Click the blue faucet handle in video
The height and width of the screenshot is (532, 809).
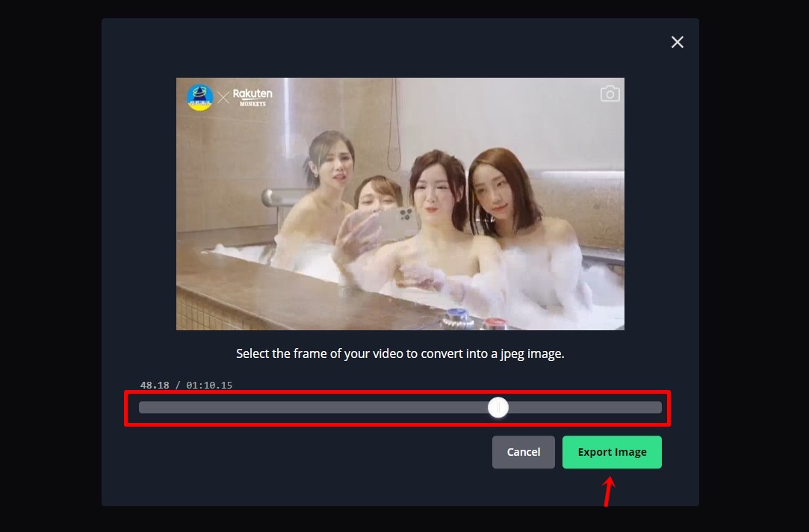pos(457,316)
